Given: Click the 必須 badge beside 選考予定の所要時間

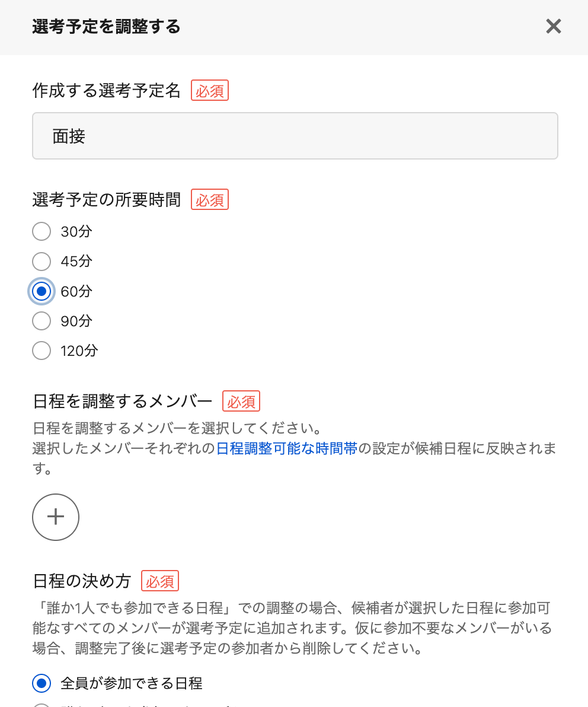Looking at the screenshot, I should point(210,200).
